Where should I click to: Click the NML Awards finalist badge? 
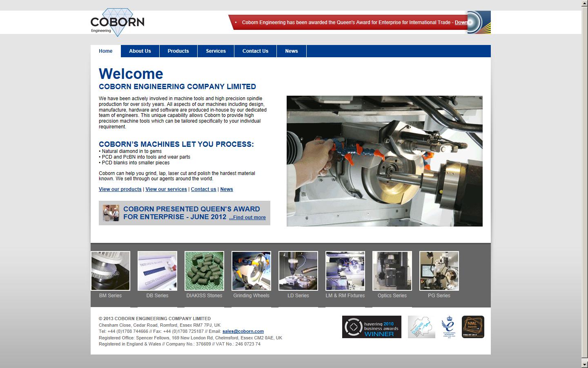473,327
